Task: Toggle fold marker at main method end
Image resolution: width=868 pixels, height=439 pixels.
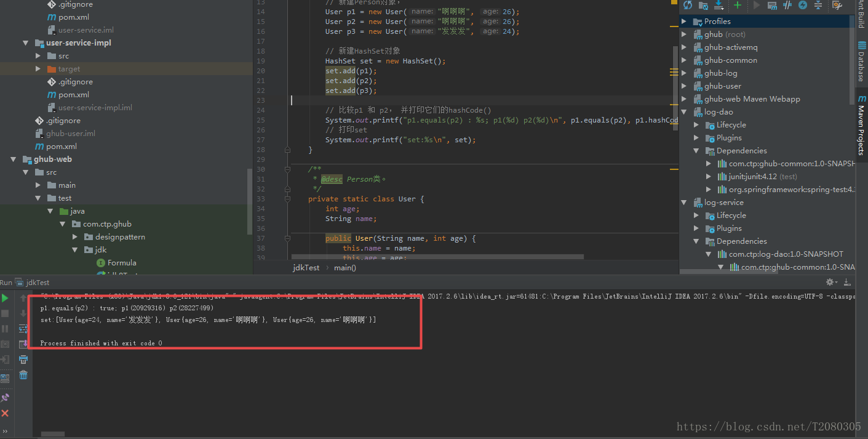Action: (x=287, y=150)
